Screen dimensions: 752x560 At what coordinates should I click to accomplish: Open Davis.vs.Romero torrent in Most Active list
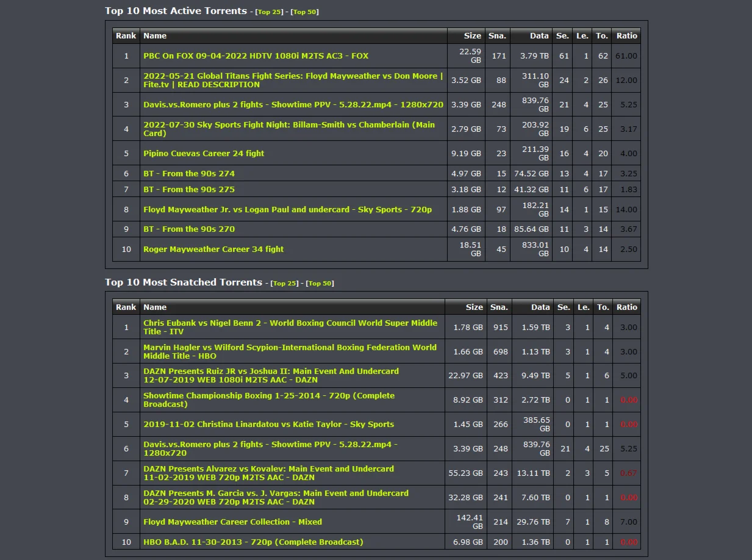point(293,104)
